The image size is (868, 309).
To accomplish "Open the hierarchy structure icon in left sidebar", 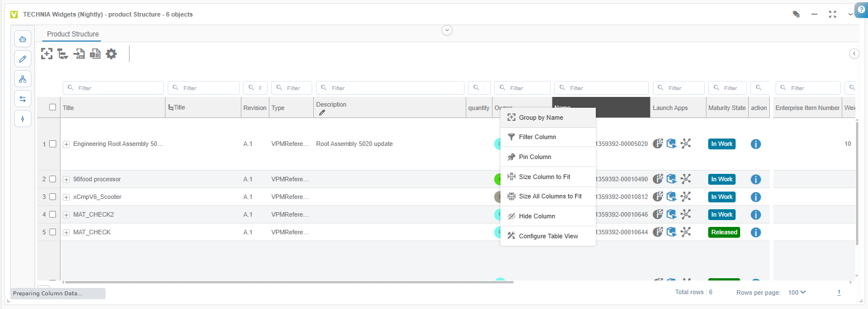I will 23,79.
